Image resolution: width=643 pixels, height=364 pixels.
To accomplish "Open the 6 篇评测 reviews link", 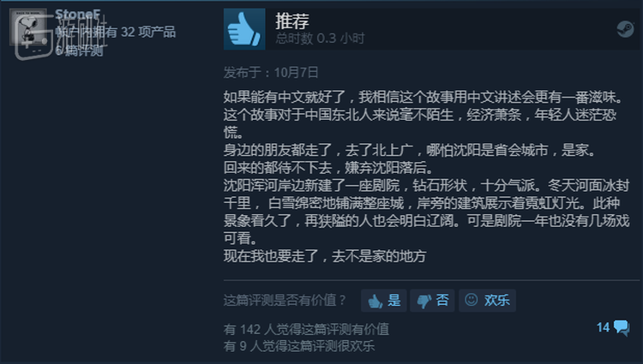I will pyautogui.click(x=79, y=51).
